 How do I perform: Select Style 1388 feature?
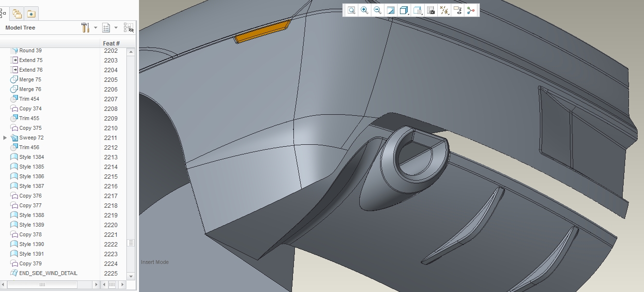click(x=31, y=215)
